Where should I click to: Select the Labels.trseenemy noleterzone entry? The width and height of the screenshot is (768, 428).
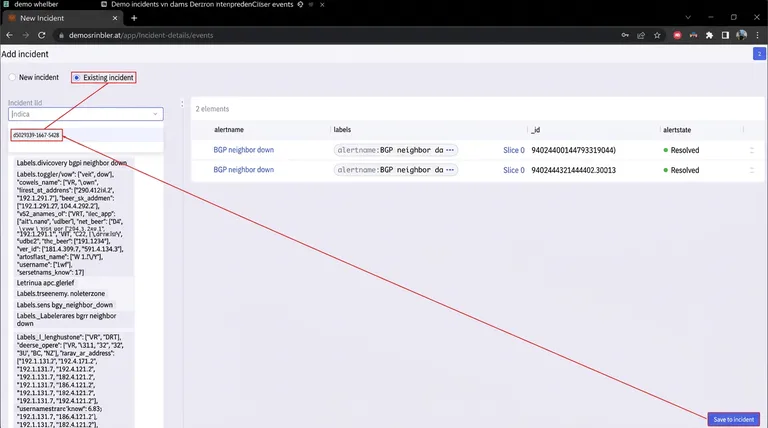[61, 293]
